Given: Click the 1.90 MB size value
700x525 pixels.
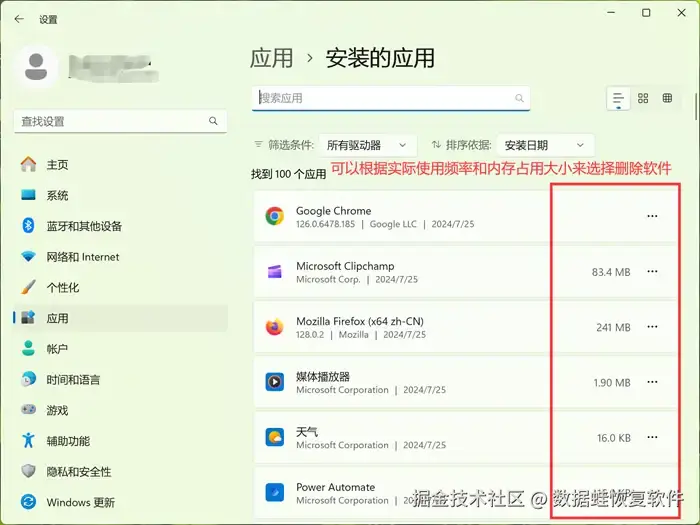Looking at the screenshot, I should [x=612, y=383].
